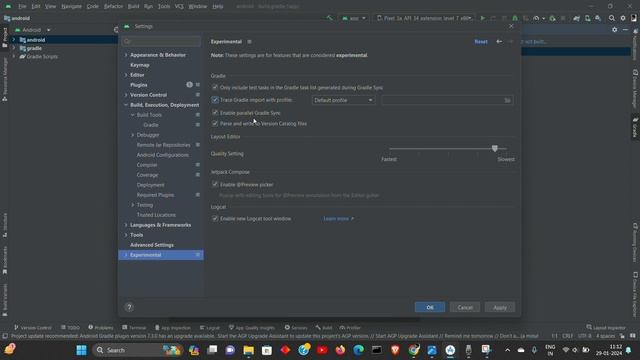Click the Debug app bug icon
This screenshot has width=640, height=360.
pyautogui.click(x=515, y=18)
